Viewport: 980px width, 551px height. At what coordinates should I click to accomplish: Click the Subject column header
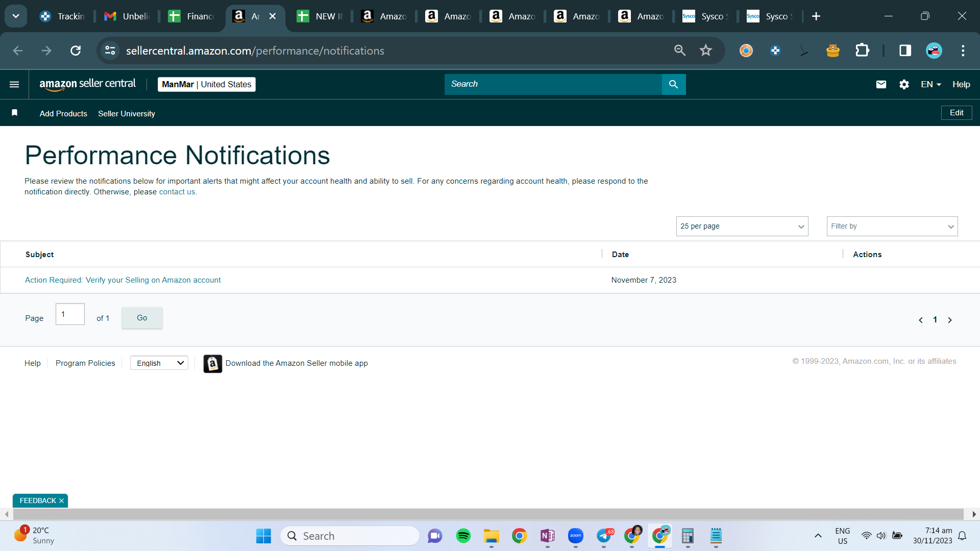click(x=40, y=255)
